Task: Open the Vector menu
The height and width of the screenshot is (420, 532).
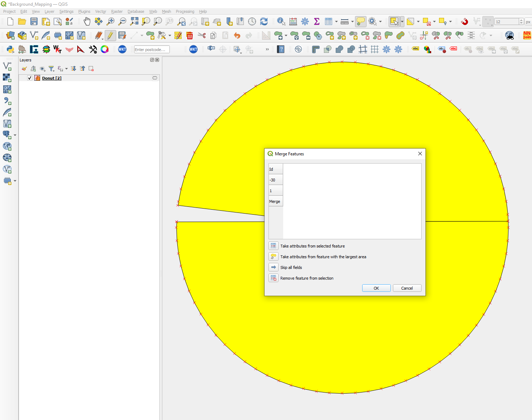Action: [100, 11]
